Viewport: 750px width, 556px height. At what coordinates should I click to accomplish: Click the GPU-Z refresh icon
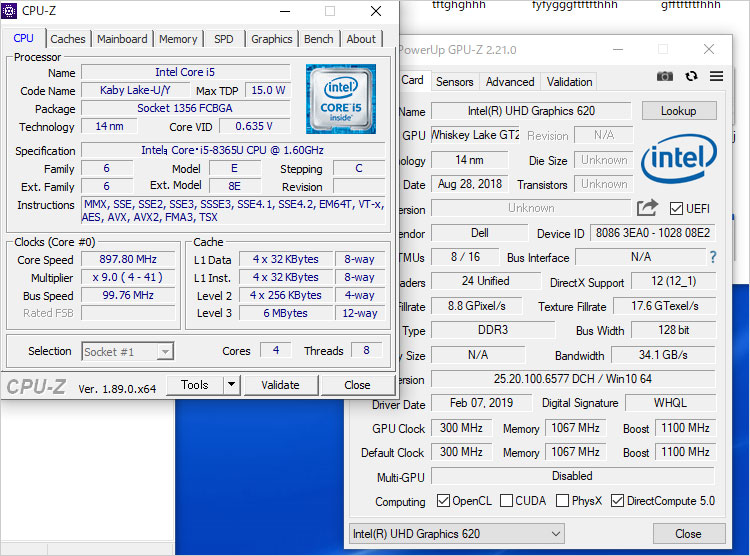691,77
